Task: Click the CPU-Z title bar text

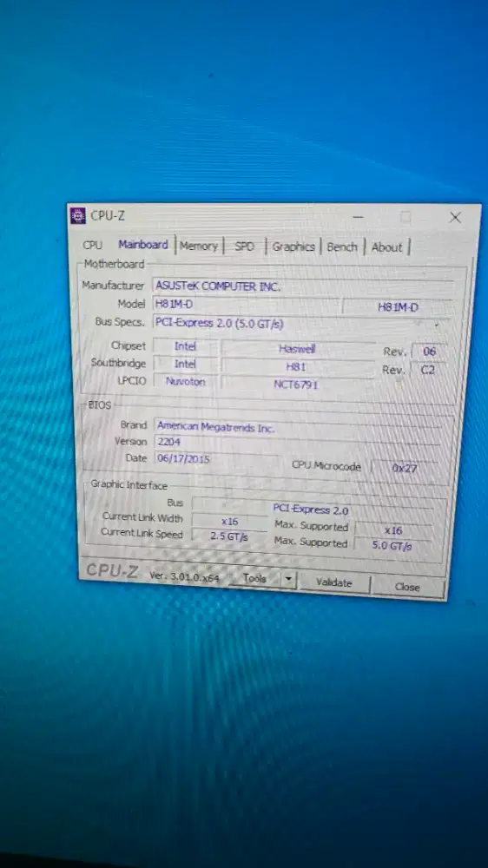Action: [x=108, y=216]
